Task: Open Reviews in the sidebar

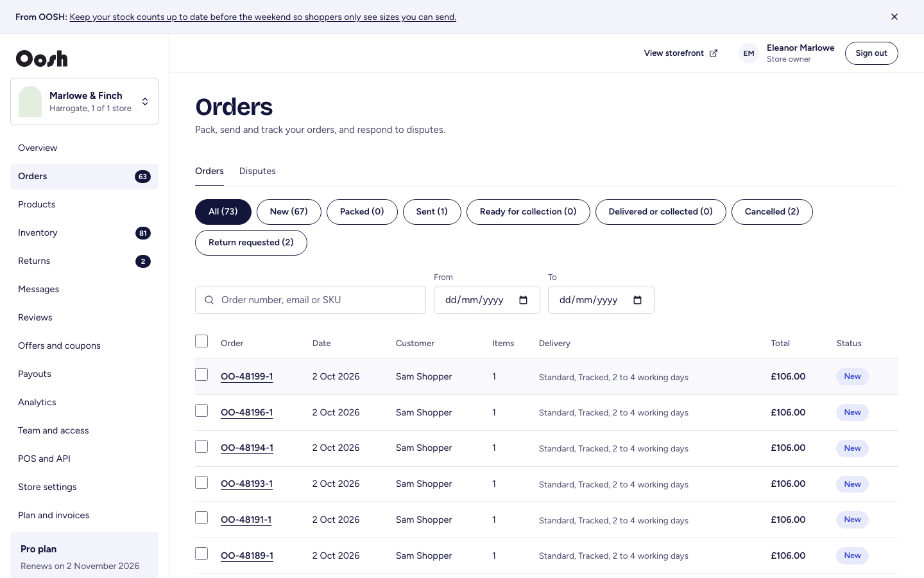Action: tap(84, 317)
